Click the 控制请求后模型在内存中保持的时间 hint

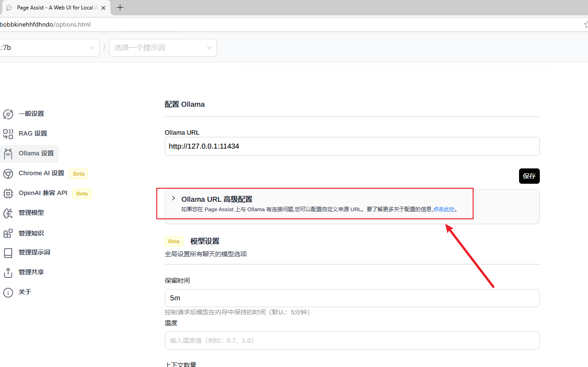(238, 312)
